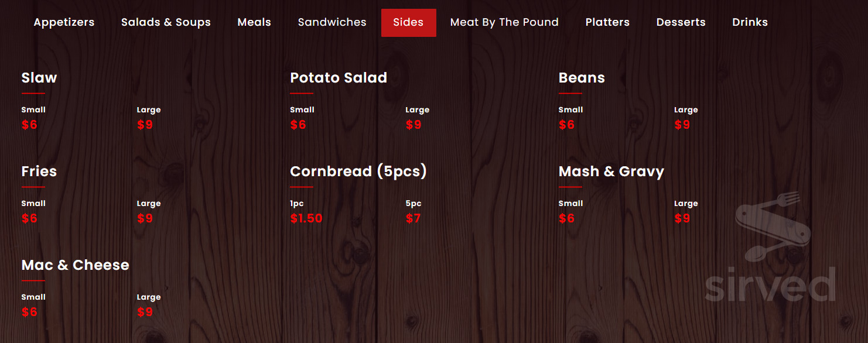This screenshot has width=868, height=343.
Task: Open the Meat By The Pound section
Action: pyautogui.click(x=504, y=22)
